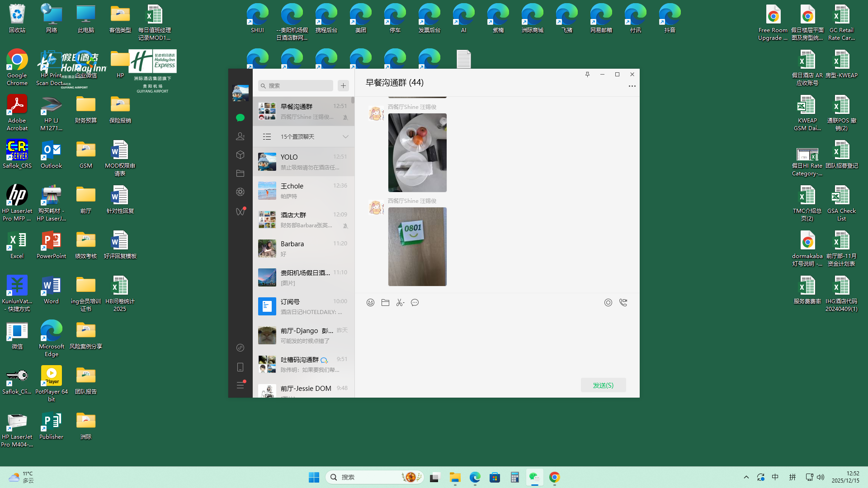Screen dimensions: 868x488
Task: Click the plus button beside search
Action: (x=343, y=85)
